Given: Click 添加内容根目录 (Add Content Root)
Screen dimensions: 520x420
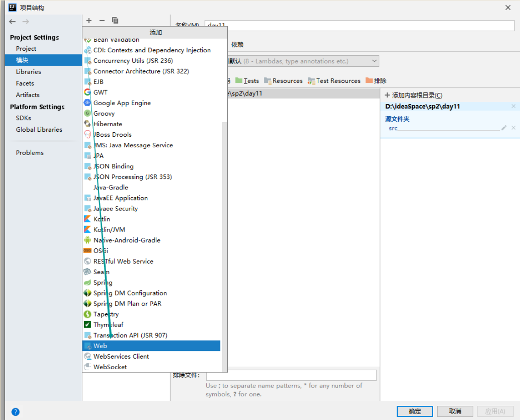Looking at the screenshot, I should click(x=413, y=95).
